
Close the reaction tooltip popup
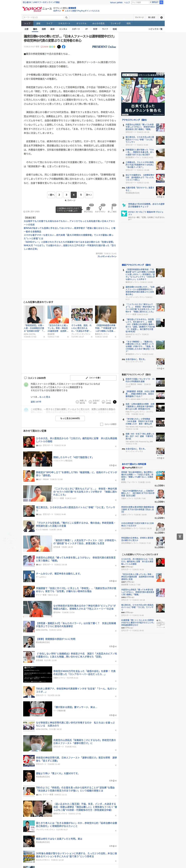tap(81, 208)
